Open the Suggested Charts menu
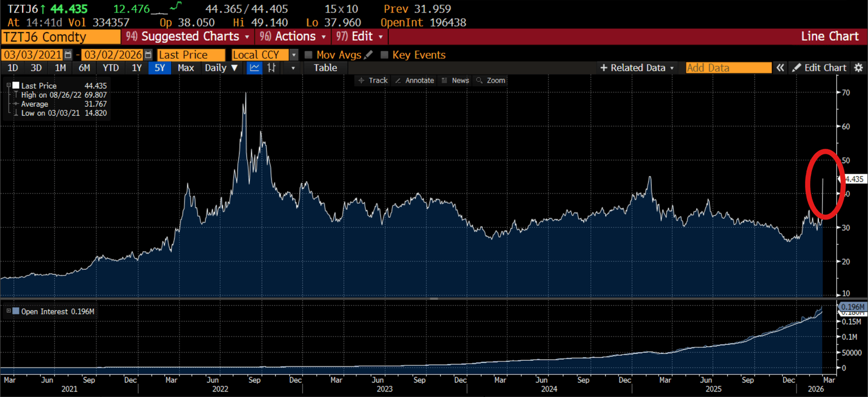This screenshot has height=397, width=868. point(188,37)
